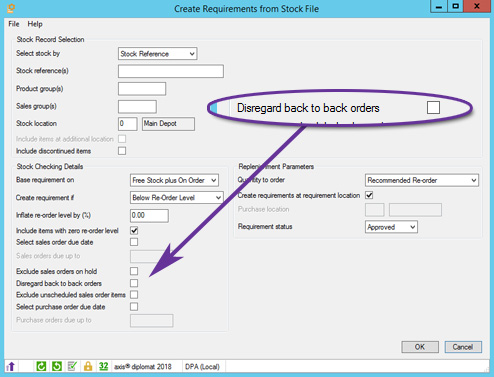Click the Main Depot location name field

[168, 124]
